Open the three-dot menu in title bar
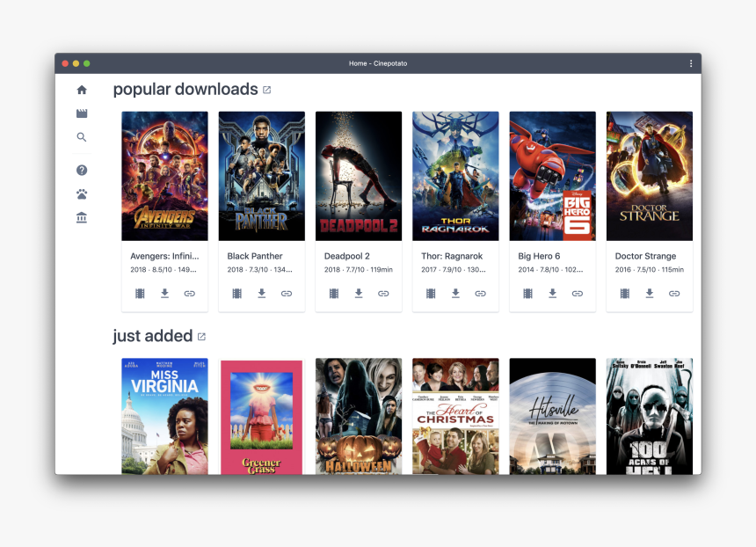The height and width of the screenshot is (547, 756). pos(691,63)
